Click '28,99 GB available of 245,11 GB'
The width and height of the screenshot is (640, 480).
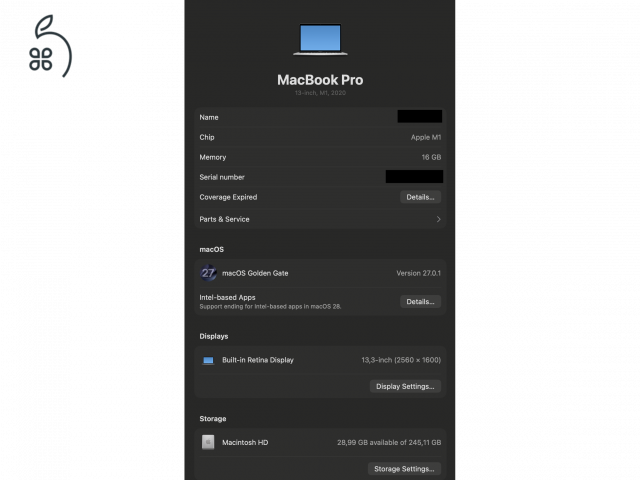(389, 442)
